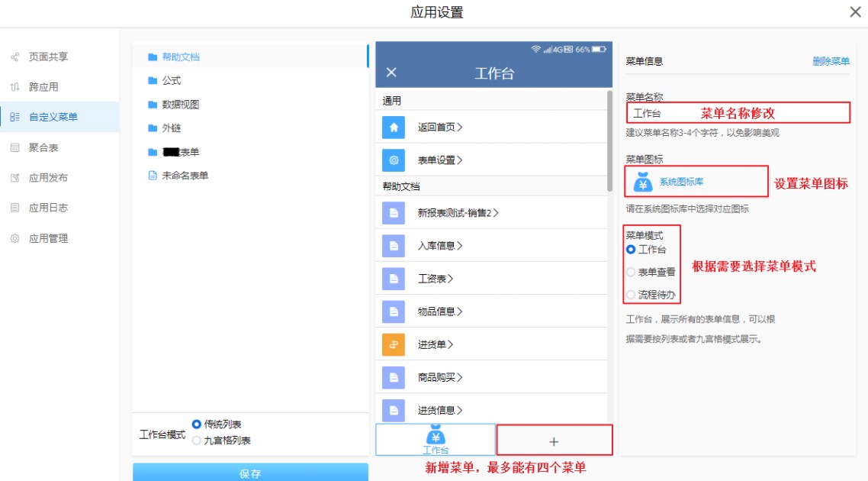Screen dimensions: 868x481
Task: Click the orange icon beside 进货单
Action: click(394, 344)
